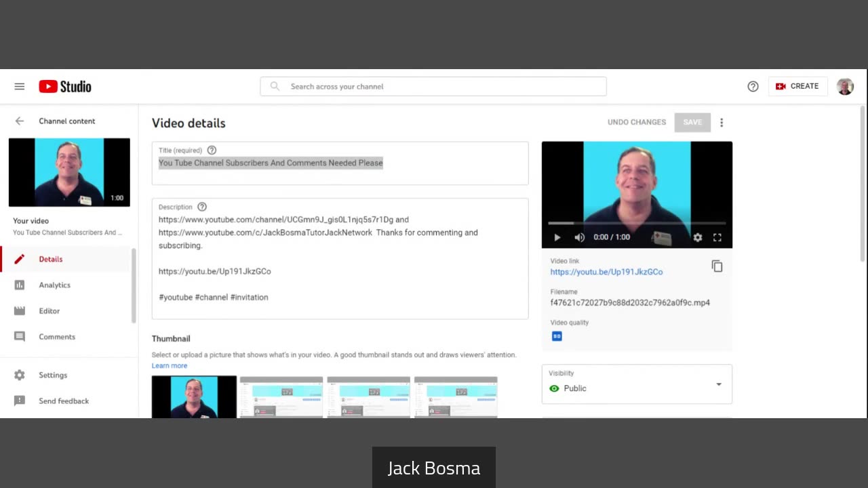Image resolution: width=868 pixels, height=488 pixels.
Task: Click the Editor clapperboard icon
Action: 20,310
